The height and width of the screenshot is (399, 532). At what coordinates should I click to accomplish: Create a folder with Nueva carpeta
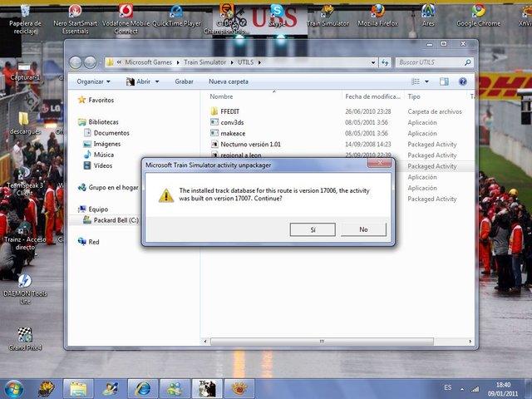click(x=229, y=81)
